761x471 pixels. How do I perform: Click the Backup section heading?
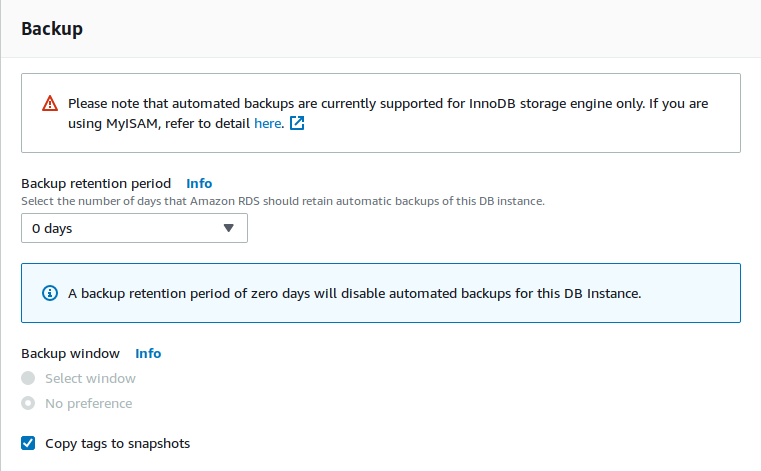pyautogui.click(x=52, y=29)
